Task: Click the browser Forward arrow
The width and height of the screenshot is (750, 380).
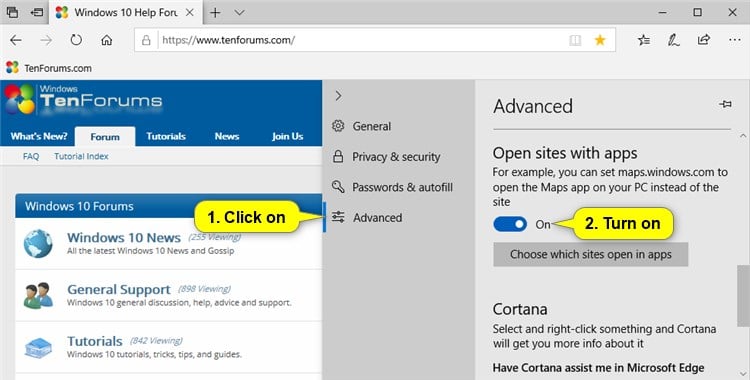Action: coord(46,40)
